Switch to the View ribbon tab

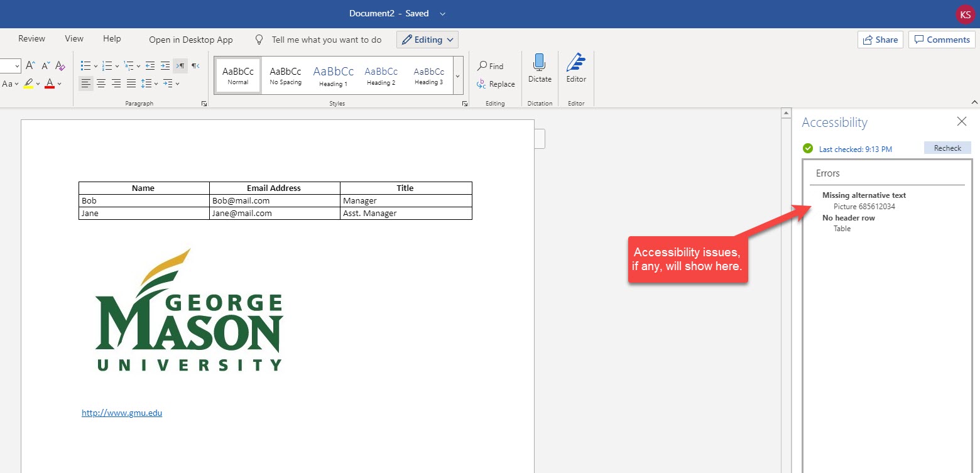click(73, 38)
